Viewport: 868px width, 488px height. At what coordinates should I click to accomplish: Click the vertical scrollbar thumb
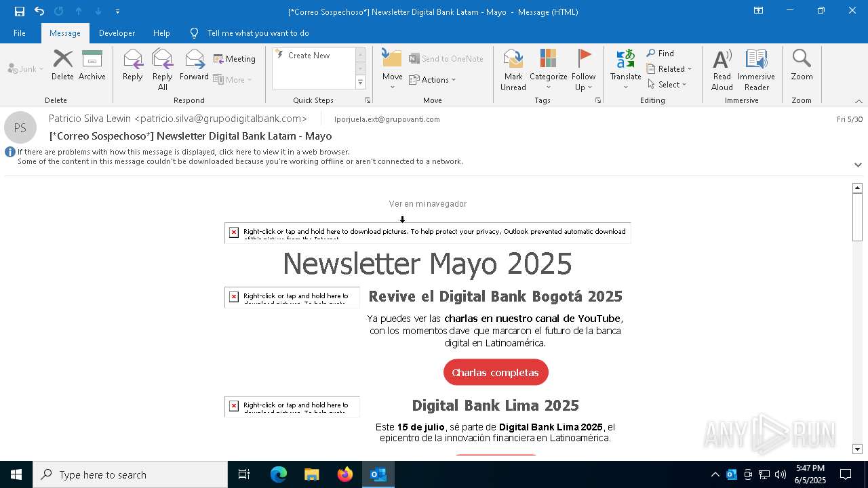pos(857,217)
